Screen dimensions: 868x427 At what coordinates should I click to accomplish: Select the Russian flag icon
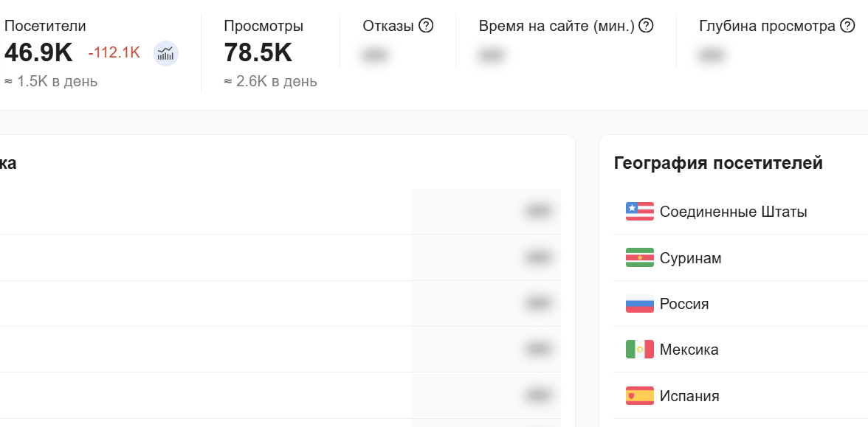(640, 304)
